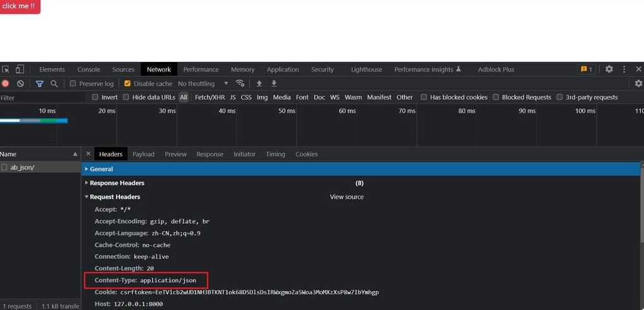644x310 pixels.
Task: Check Has blocked cookies
Action: pyautogui.click(x=424, y=97)
